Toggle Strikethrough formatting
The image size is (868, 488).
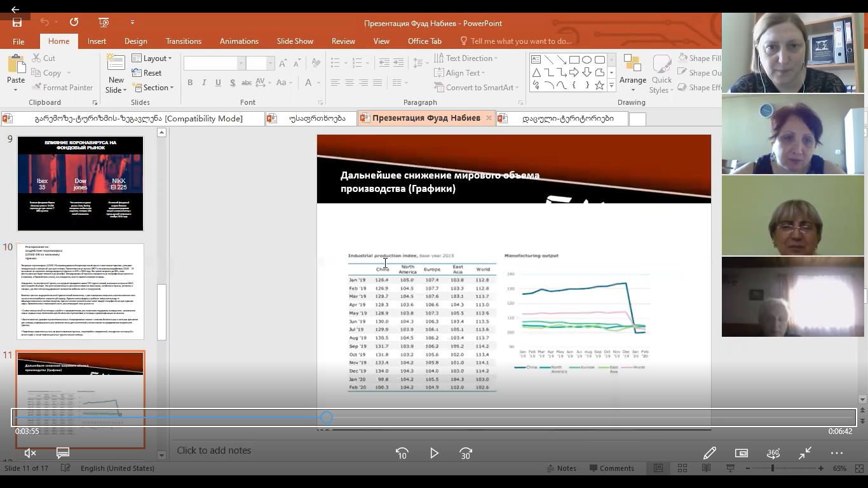(247, 83)
